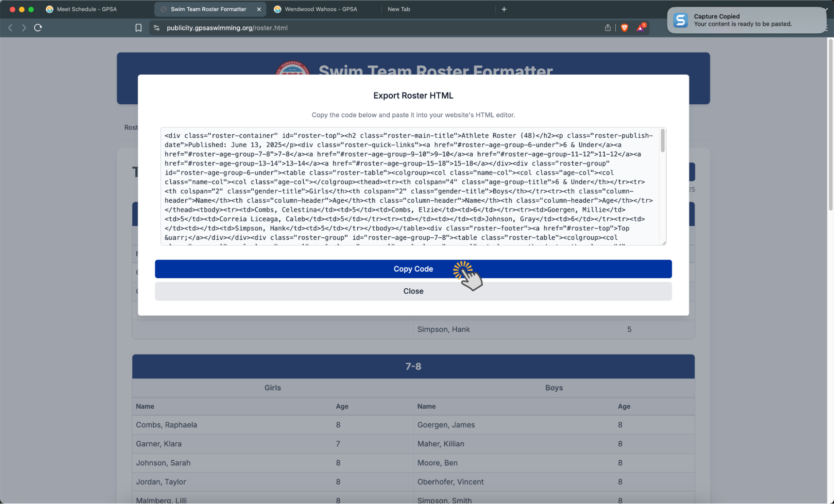This screenshot has width=834, height=504.
Task: Switch to Meet Schedule - GPSA tab
Action: [x=87, y=9]
